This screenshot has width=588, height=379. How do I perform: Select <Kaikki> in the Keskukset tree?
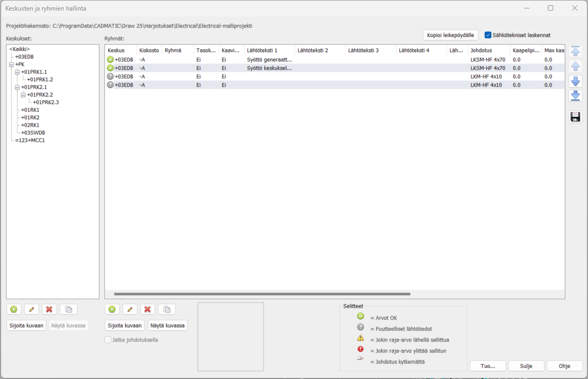click(20, 49)
